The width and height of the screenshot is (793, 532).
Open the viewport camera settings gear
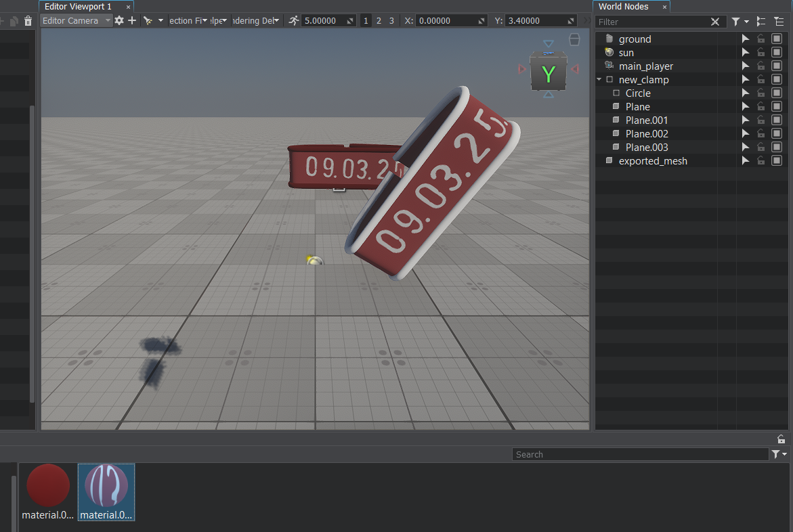pos(119,21)
